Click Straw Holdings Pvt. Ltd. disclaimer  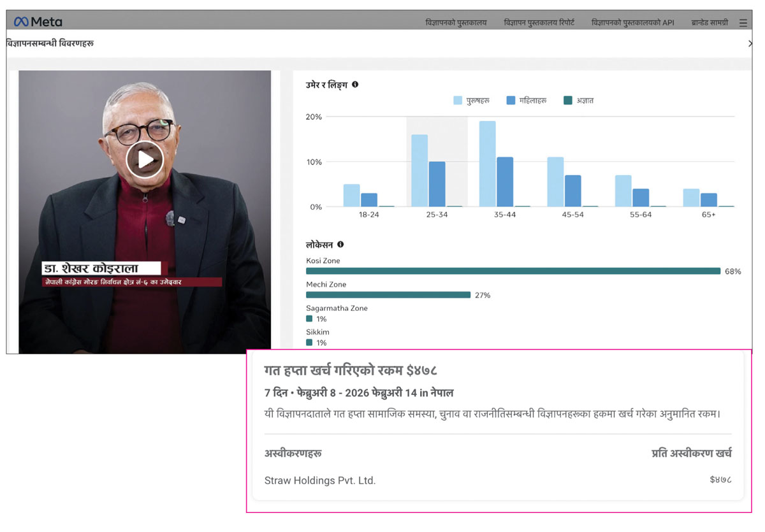pyautogui.click(x=320, y=480)
